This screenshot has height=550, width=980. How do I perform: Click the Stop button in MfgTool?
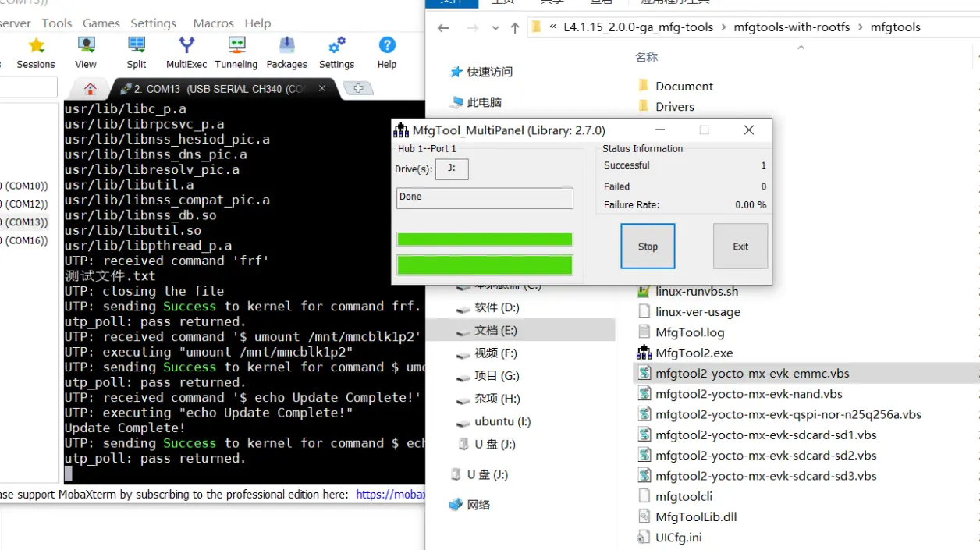648,247
